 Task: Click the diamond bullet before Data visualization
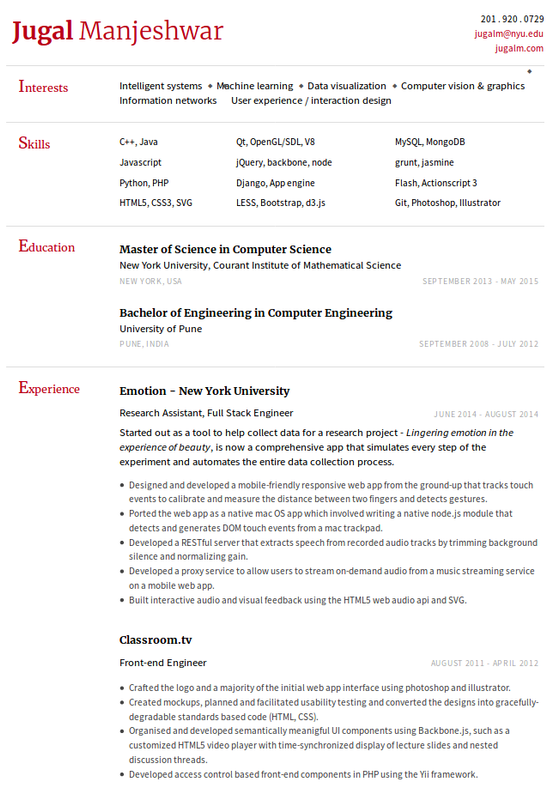301,86
